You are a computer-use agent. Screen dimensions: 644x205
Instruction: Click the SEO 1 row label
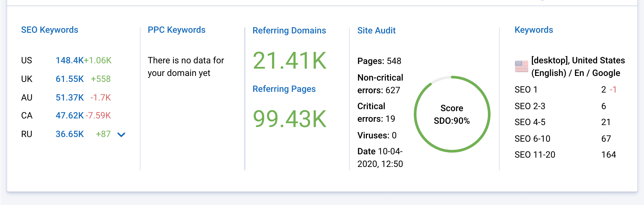(526, 90)
